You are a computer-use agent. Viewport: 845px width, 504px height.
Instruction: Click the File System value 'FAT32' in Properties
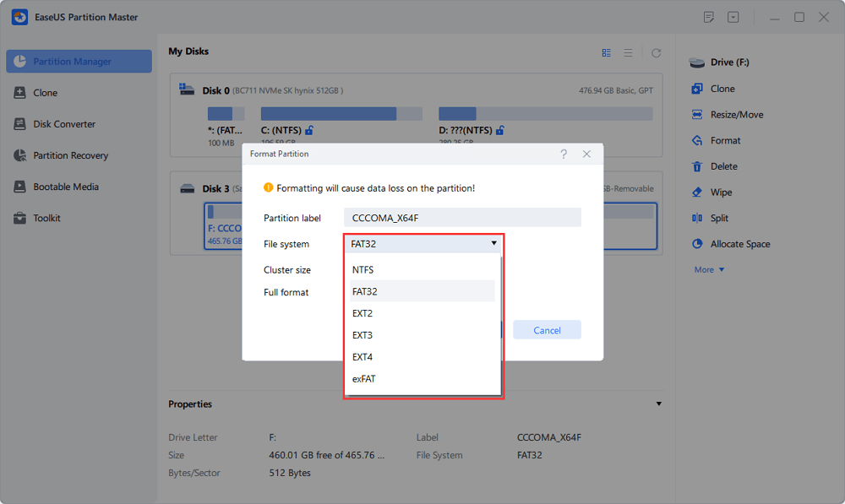[530, 455]
